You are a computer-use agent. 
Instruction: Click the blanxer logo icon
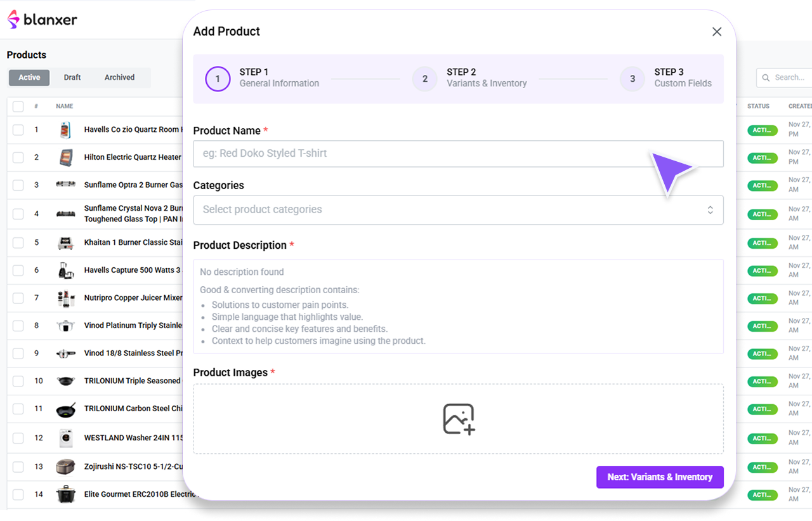coord(11,19)
